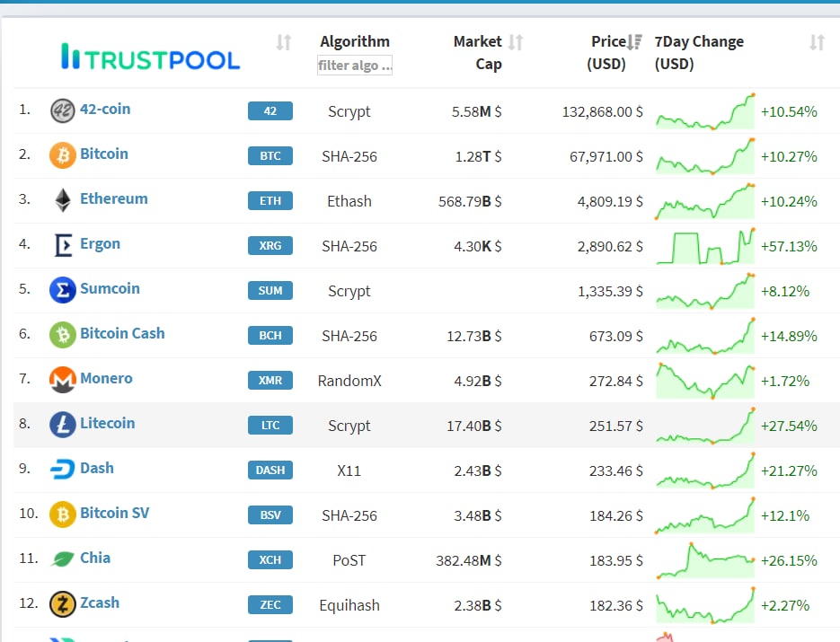Open the Monero coin link

[106, 378]
